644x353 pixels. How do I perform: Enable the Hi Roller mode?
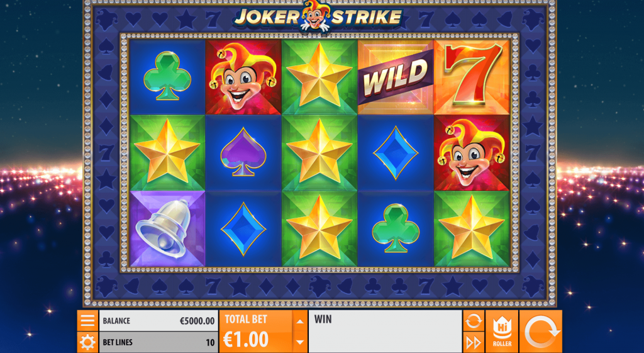tap(502, 332)
